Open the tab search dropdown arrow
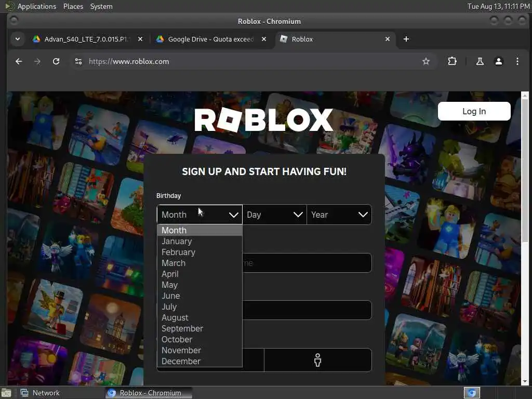 click(18, 39)
